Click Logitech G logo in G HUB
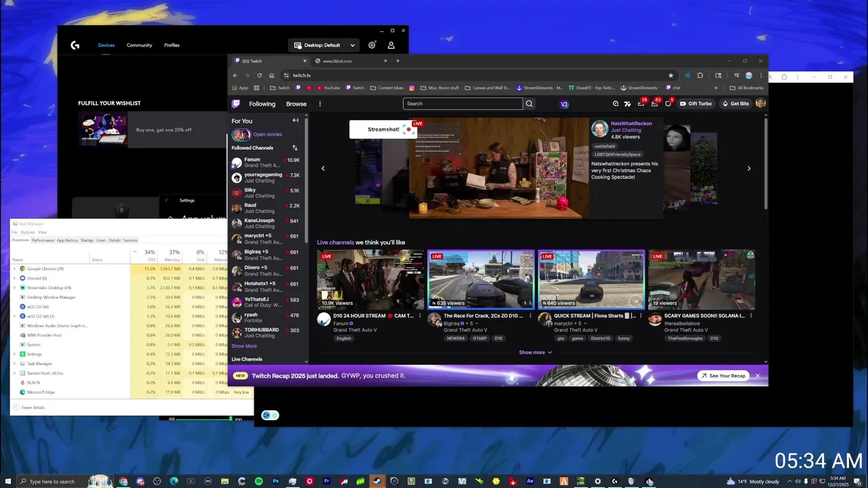 (75, 45)
